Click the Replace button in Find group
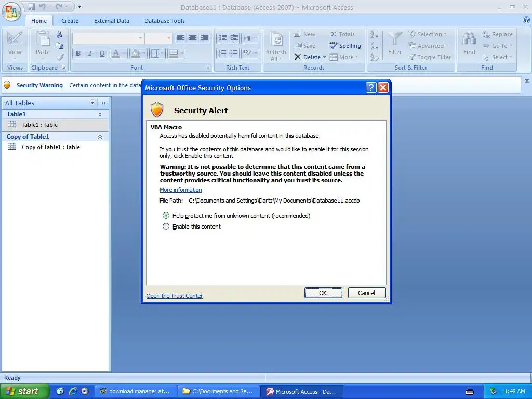The height and width of the screenshot is (399, 532). coord(497,34)
